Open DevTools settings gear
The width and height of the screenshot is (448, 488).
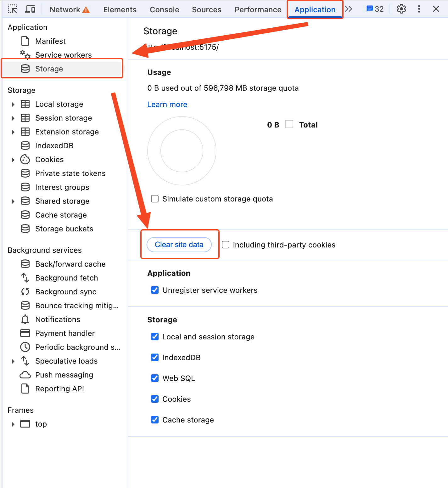click(401, 9)
